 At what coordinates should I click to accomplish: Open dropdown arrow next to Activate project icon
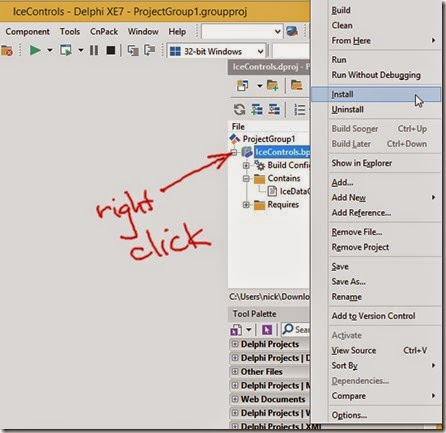(x=259, y=86)
